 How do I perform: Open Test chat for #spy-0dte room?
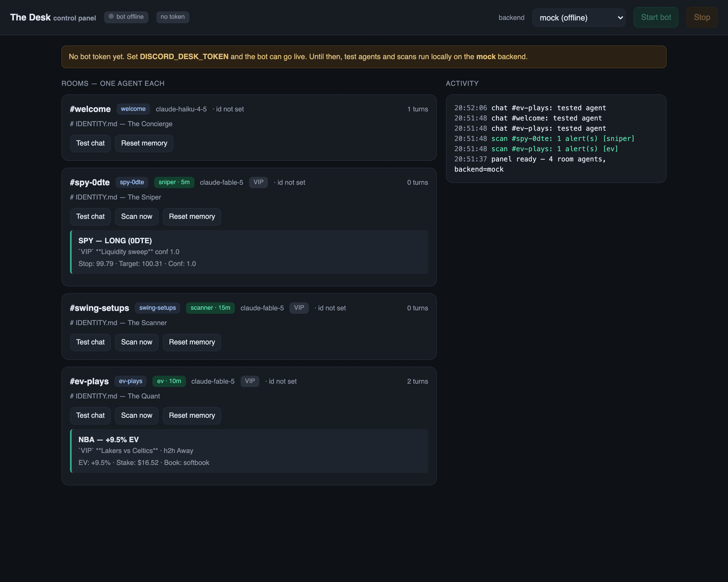[x=90, y=217]
